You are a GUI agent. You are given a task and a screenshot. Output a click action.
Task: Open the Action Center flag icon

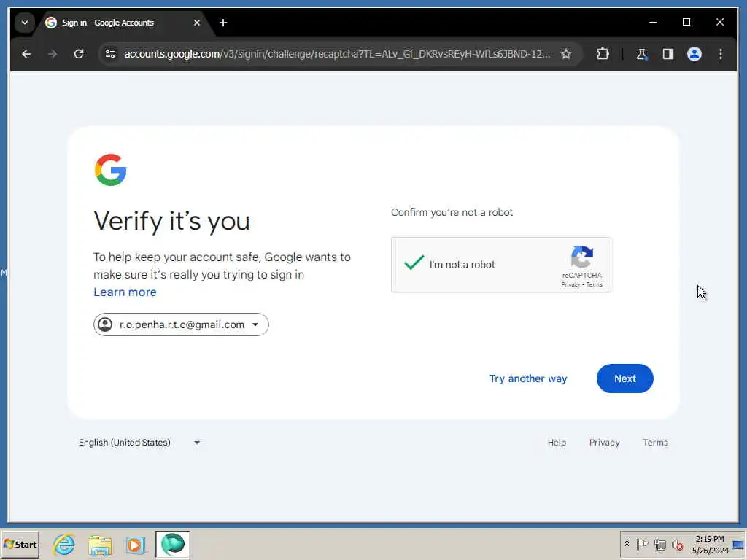click(642, 544)
